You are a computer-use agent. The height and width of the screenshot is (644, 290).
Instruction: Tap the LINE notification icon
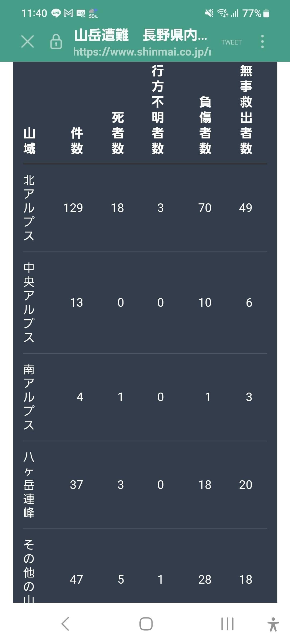coord(56,13)
